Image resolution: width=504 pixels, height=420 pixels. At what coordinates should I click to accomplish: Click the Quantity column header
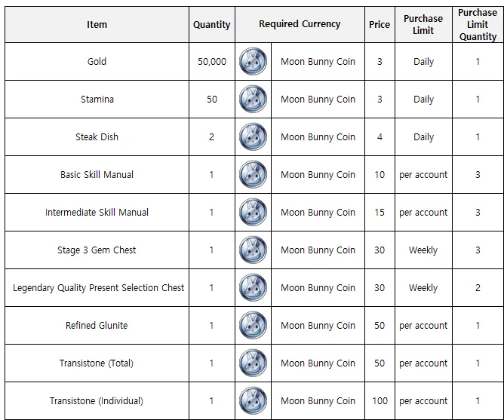click(212, 25)
